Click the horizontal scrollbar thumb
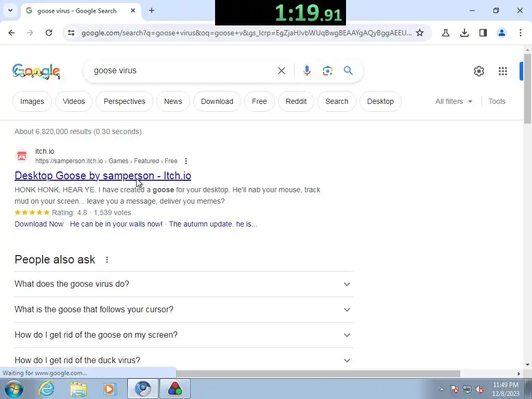532x399 pixels. coord(318,374)
